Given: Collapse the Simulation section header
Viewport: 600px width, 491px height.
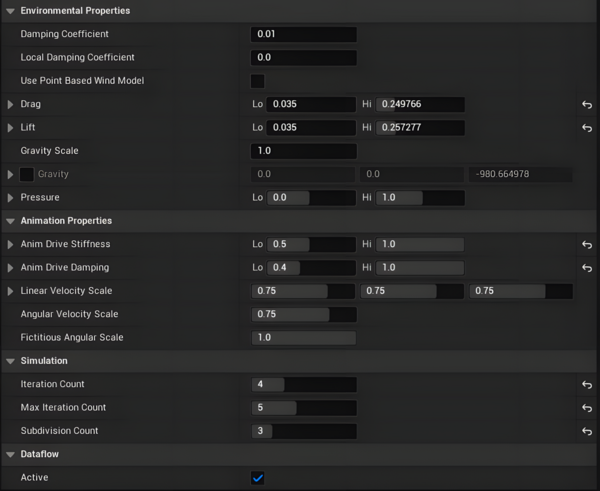Looking at the screenshot, I should [10, 360].
